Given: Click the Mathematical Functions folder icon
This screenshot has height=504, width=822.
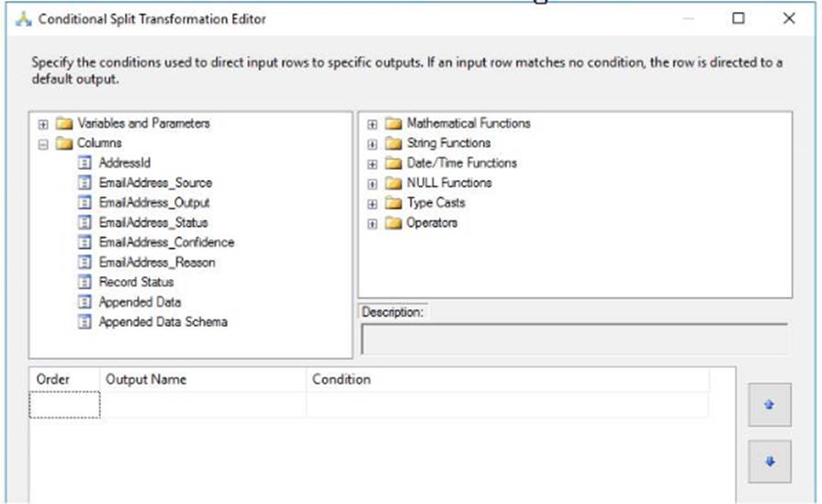Looking at the screenshot, I should click(x=393, y=123).
